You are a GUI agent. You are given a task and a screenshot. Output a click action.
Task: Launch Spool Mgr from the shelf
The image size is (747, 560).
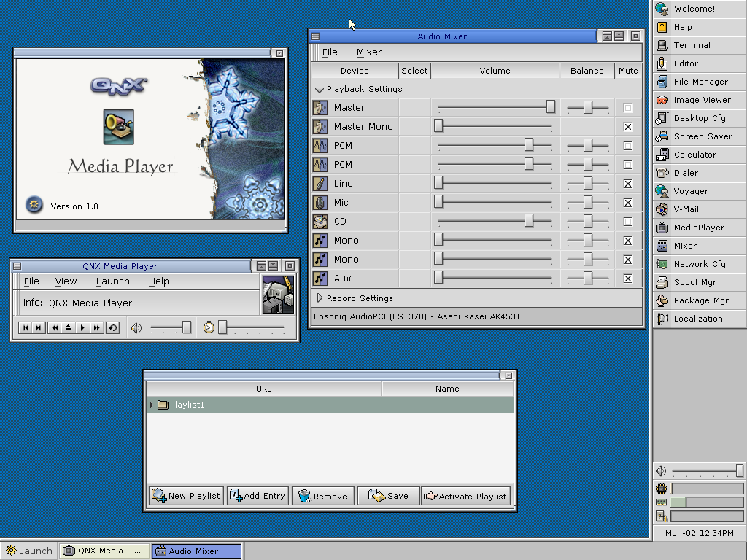coord(700,282)
